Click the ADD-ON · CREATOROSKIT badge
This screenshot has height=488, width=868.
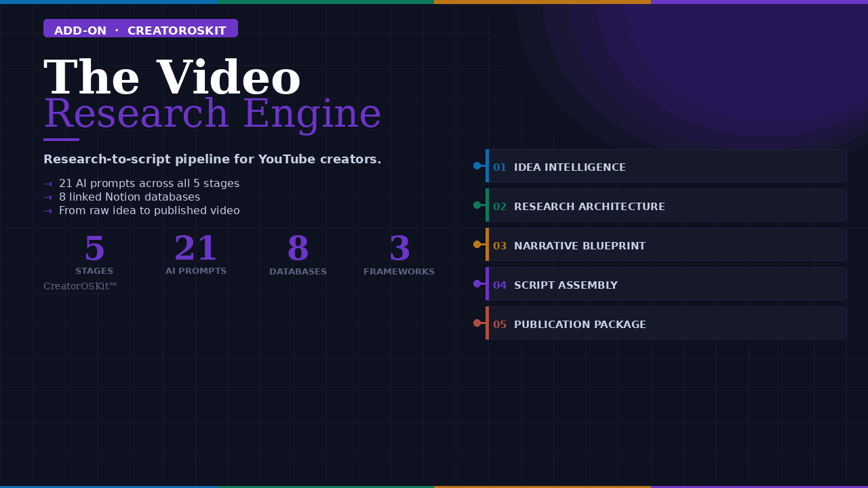(140, 28)
